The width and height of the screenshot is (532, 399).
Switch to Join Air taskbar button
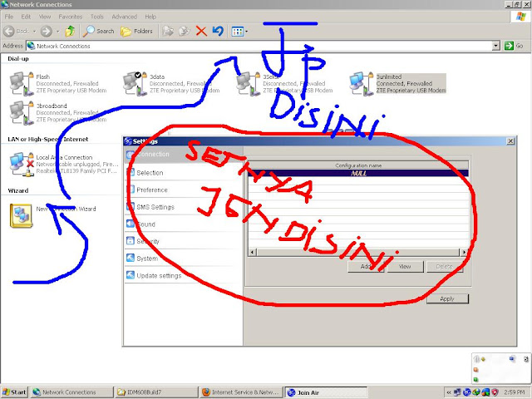point(326,392)
